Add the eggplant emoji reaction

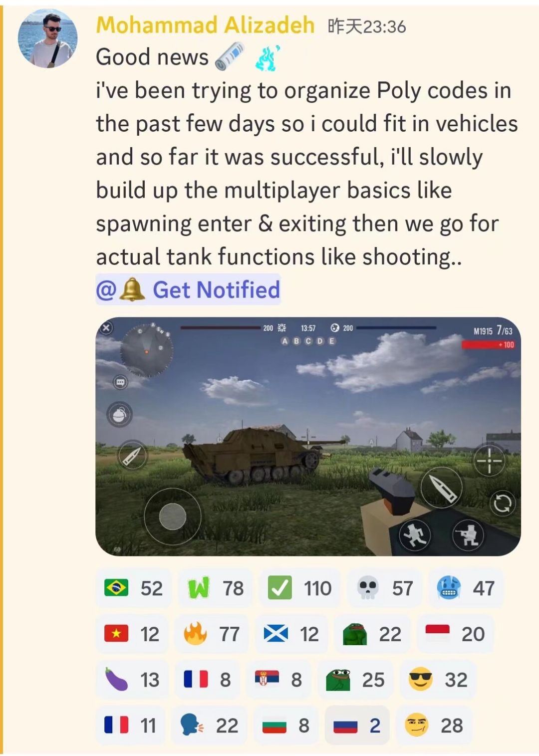[x=132, y=680]
